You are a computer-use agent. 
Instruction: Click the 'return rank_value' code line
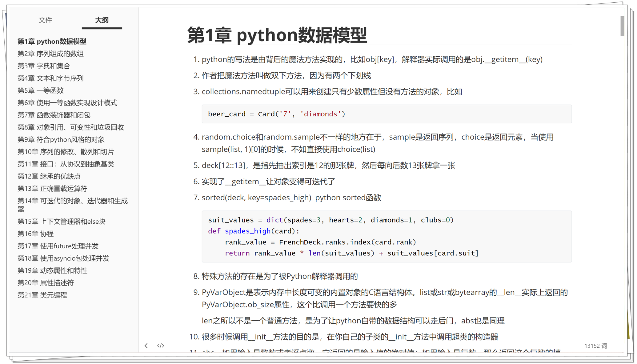[x=352, y=253]
